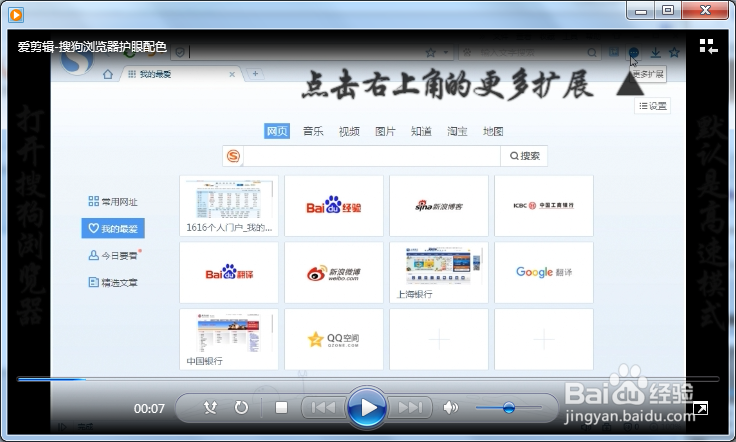
Task: Click the shield icon in address bar
Action: pyautogui.click(x=179, y=53)
